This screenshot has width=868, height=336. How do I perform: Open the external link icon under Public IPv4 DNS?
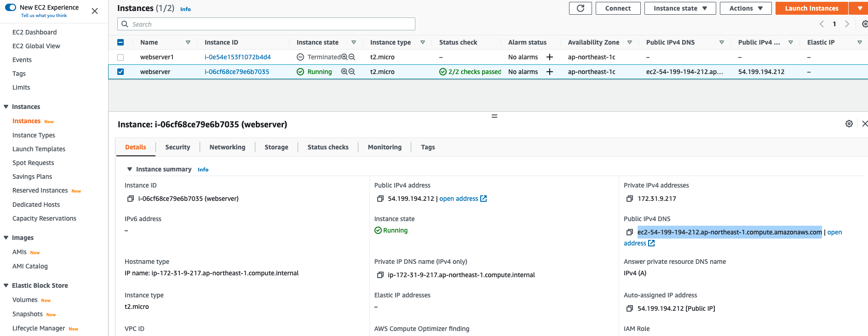(x=651, y=243)
